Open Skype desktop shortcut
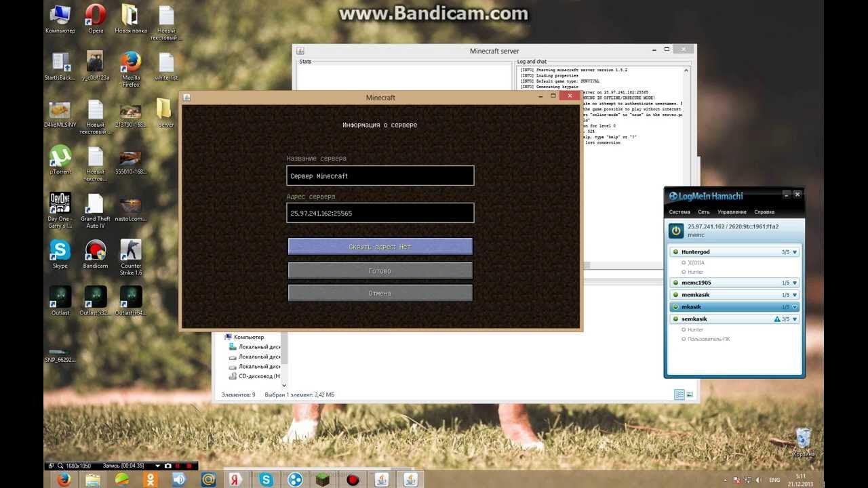Image resolution: width=868 pixels, height=488 pixels. (x=60, y=254)
